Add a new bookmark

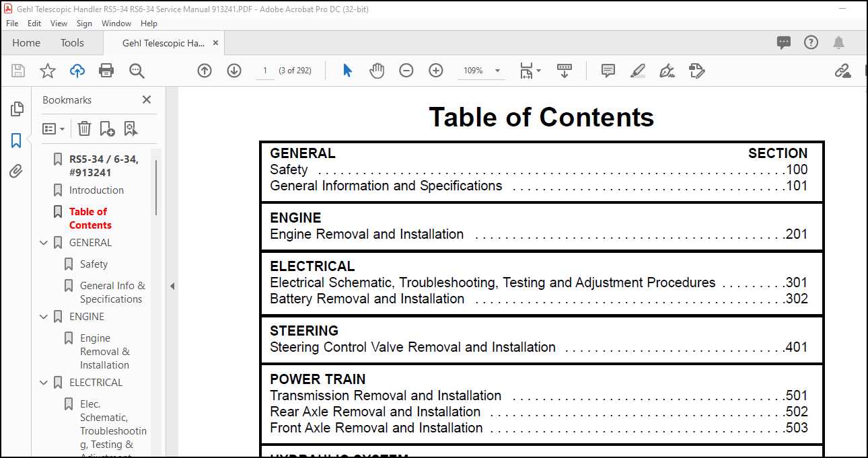tap(107, 128)
